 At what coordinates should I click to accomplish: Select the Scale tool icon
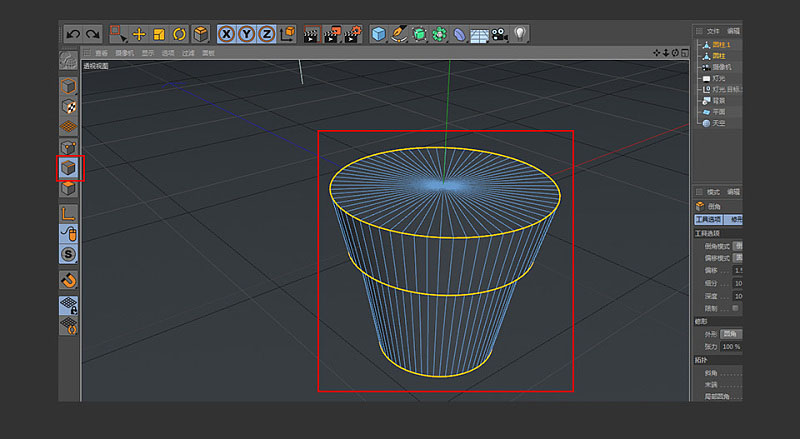(158, 34)
